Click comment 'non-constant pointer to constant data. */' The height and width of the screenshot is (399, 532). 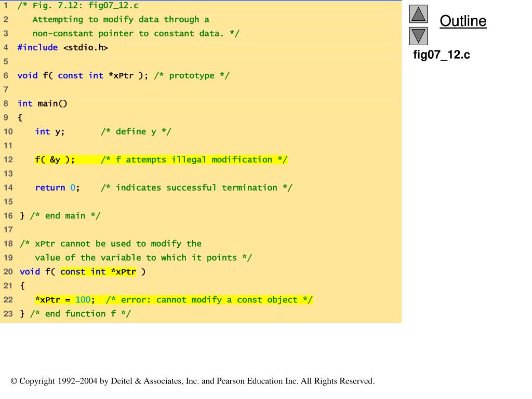click(x=136, y=34)
